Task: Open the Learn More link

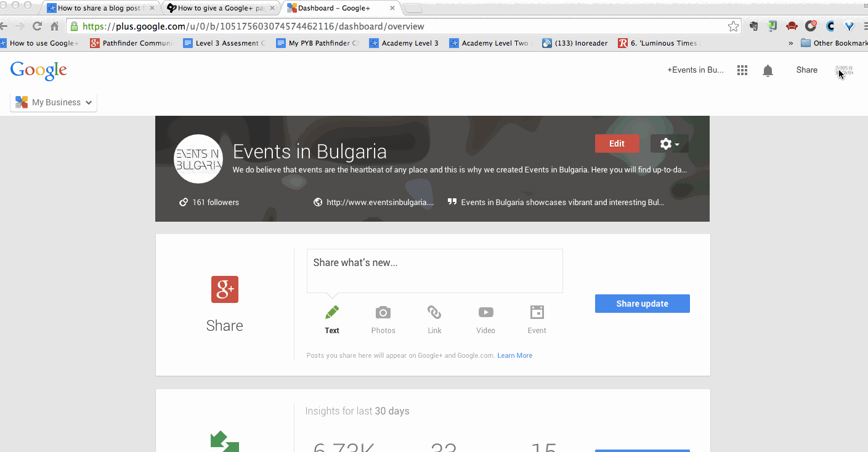Action: 515,355
